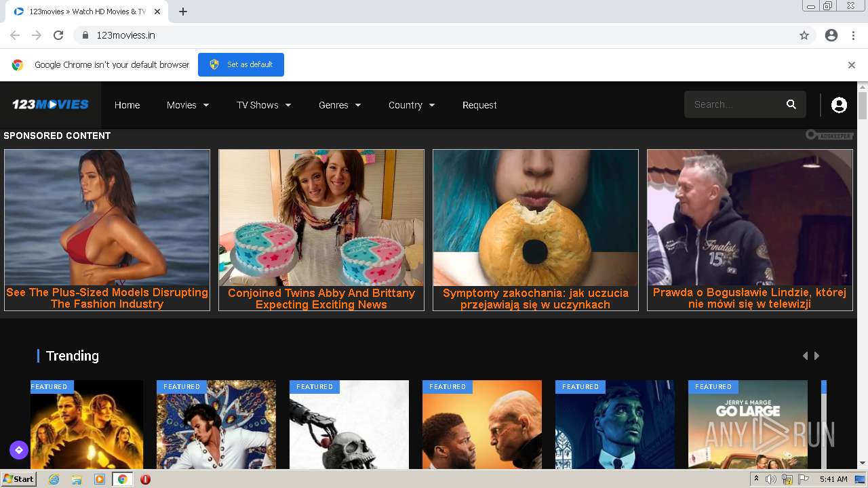Click the scrollbar down arrow
Screen dimensions: 868x488
[x=863, y=464]
